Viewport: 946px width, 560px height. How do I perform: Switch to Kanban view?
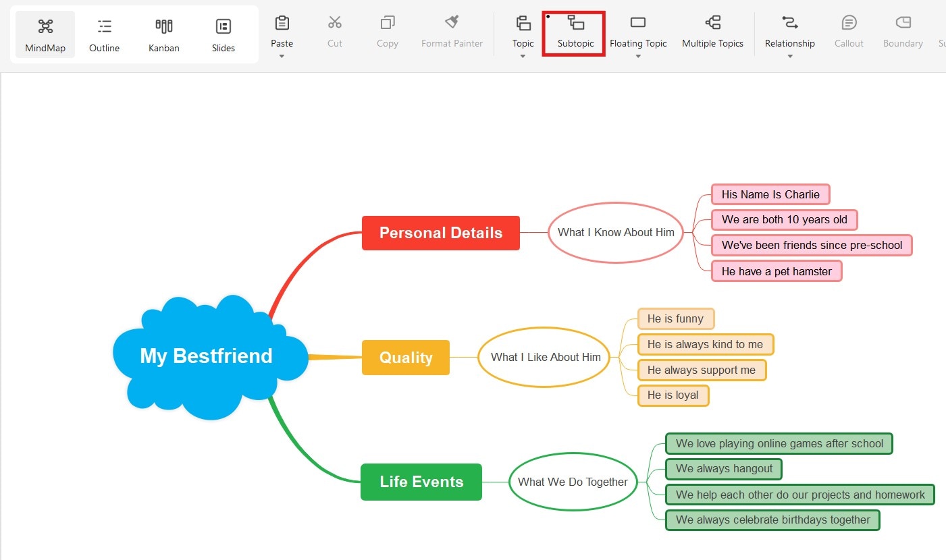(163, 32)
